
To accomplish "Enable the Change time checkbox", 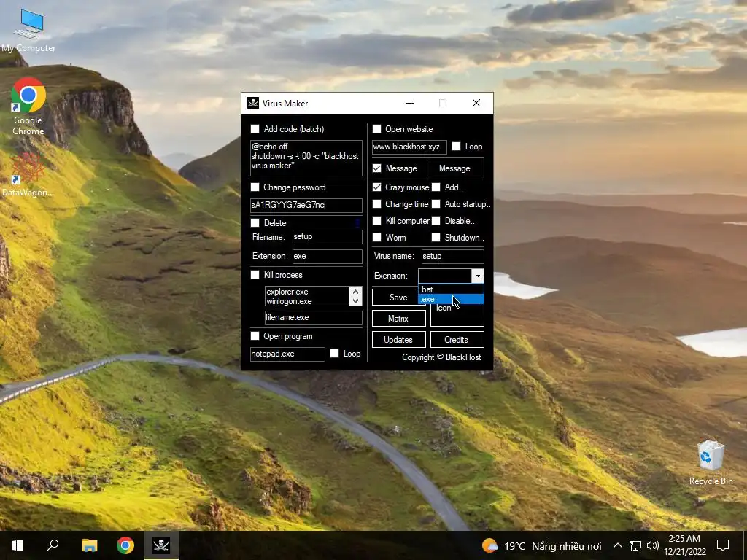I will 377,204.
